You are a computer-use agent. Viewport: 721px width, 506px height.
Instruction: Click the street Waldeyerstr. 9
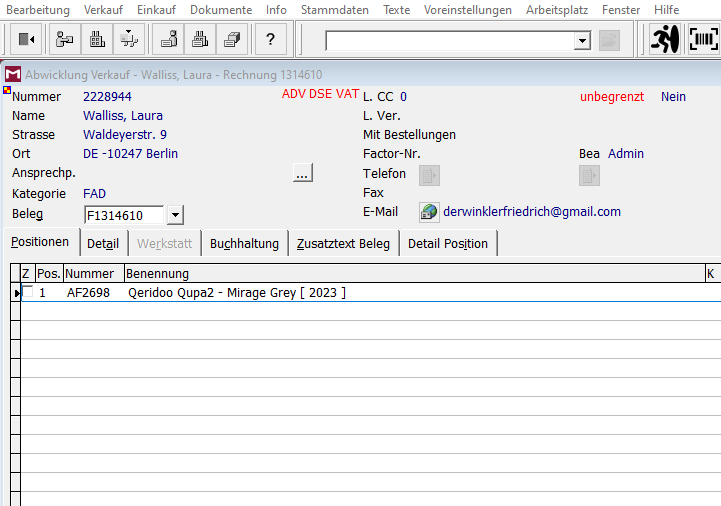125,135
